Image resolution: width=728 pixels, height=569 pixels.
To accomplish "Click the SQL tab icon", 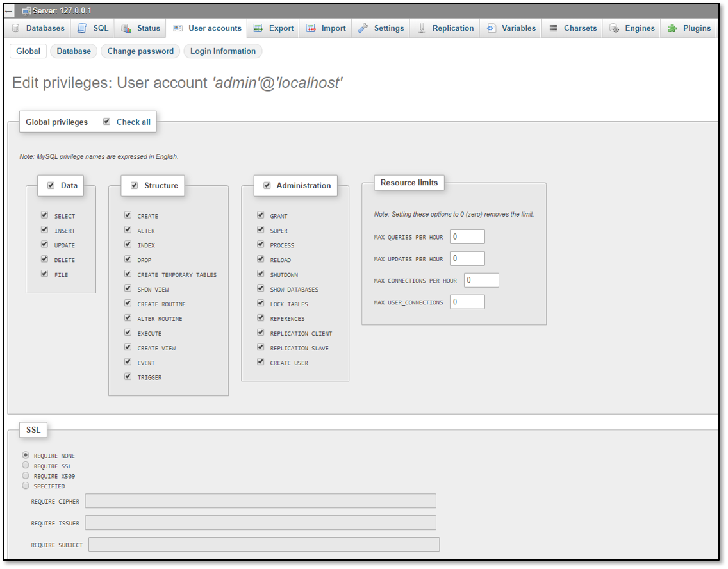I will [82, 28].
